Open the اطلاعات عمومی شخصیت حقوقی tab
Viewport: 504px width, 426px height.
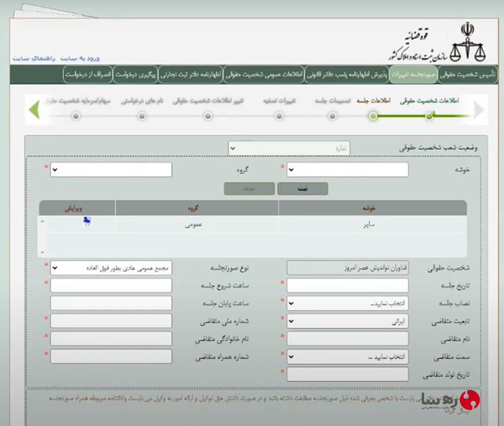click(264, 74)
